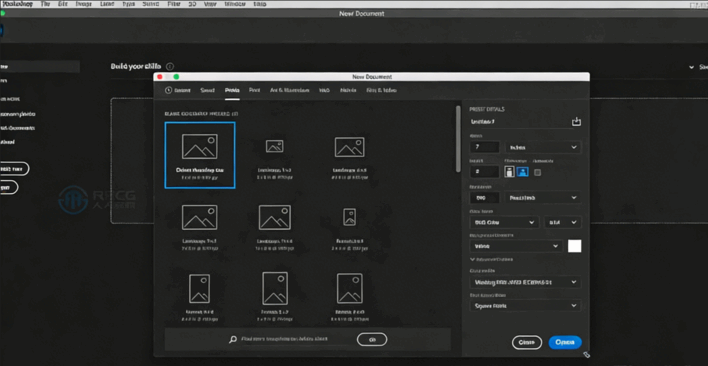This screenshot has height=366, width=708.
Task: Open the width units dropdown
Action: click(543, 147)
